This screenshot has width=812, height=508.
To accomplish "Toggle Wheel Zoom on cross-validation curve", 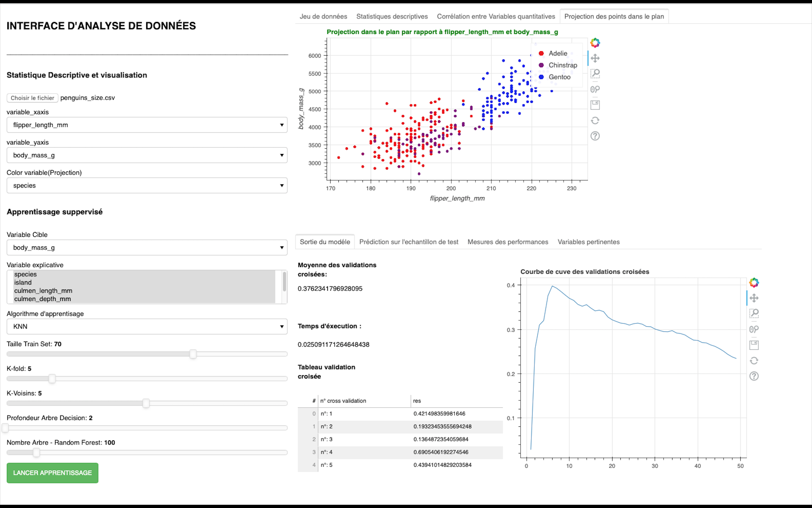I will click(754, 329).
